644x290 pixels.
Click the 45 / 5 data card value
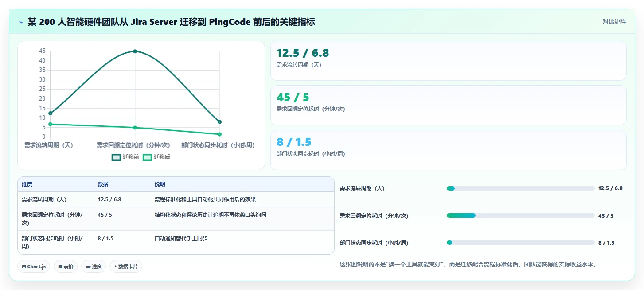[x=293, y=98]
